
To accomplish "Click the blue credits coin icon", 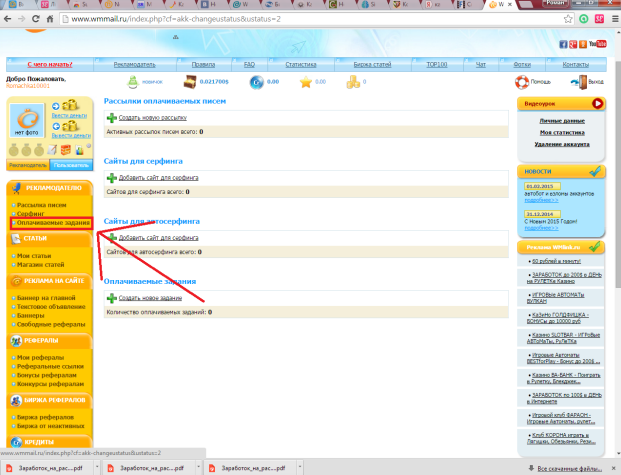I will coord(257,82).
